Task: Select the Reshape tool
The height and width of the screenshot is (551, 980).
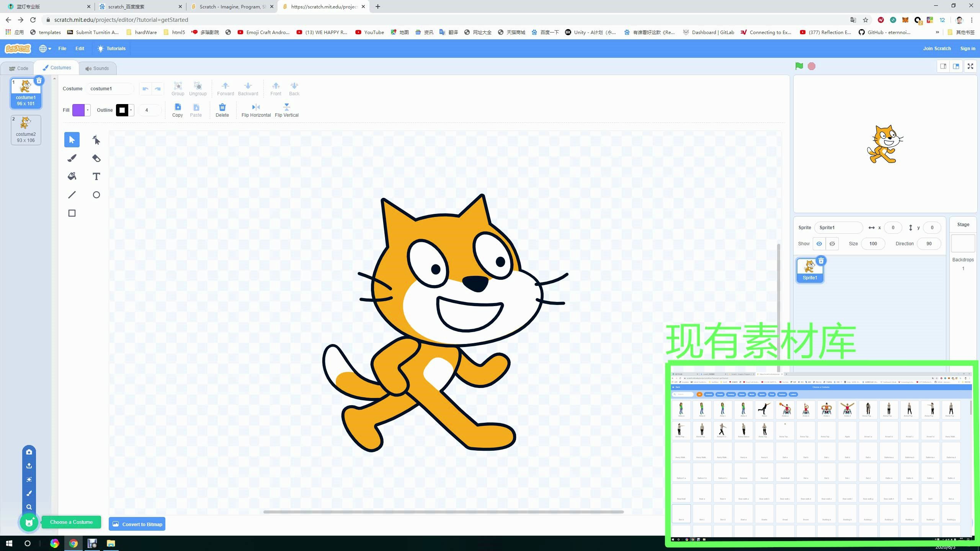Action: tap(96, 140)
